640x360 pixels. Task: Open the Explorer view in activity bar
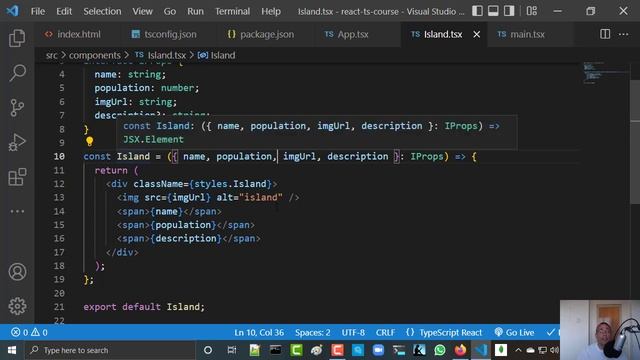coord(17,38)
